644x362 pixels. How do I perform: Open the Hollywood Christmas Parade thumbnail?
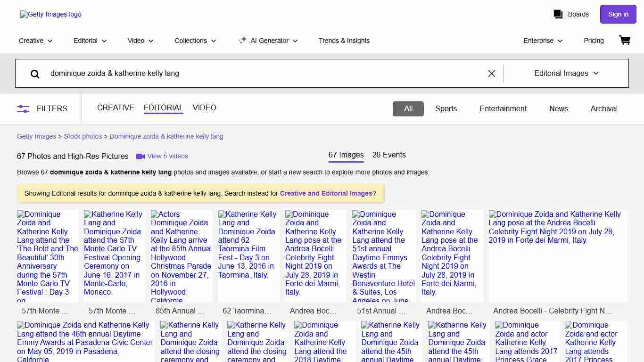[181, 256]
